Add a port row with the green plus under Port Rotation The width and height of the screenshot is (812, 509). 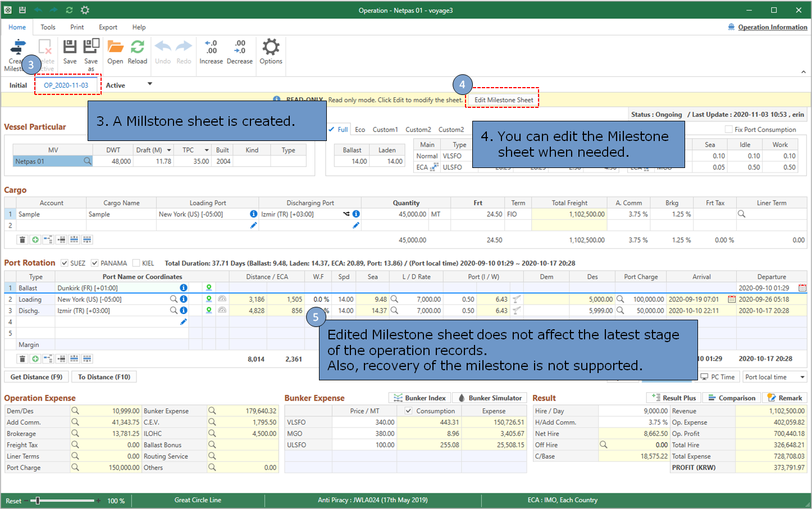[35, 359]
